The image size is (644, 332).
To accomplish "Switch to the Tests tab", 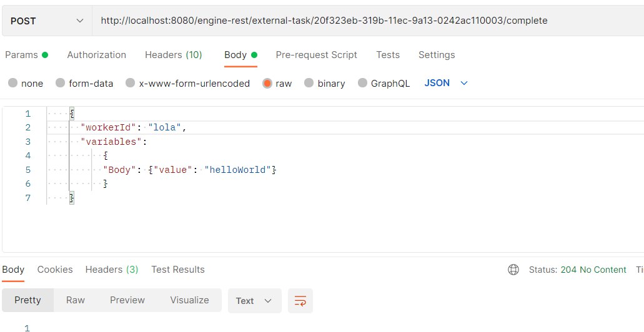I will (x=388, y=55).
